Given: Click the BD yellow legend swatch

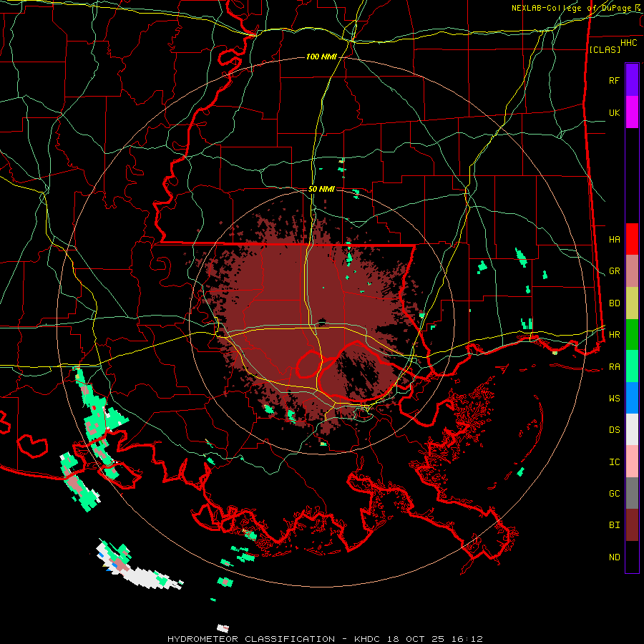Looking at the screenshot, I should click(x=632, y=303).
